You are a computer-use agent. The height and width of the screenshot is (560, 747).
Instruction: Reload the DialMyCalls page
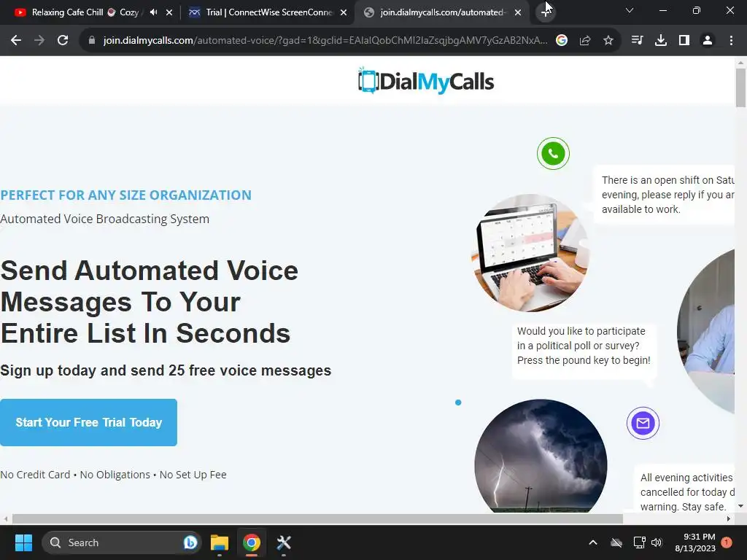[63, 41]
